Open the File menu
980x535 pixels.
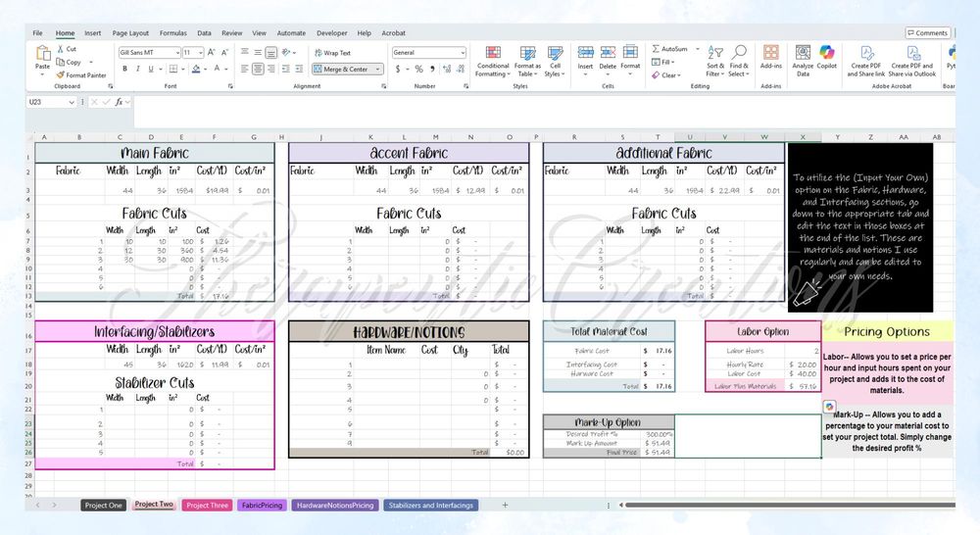click(37, 33)
